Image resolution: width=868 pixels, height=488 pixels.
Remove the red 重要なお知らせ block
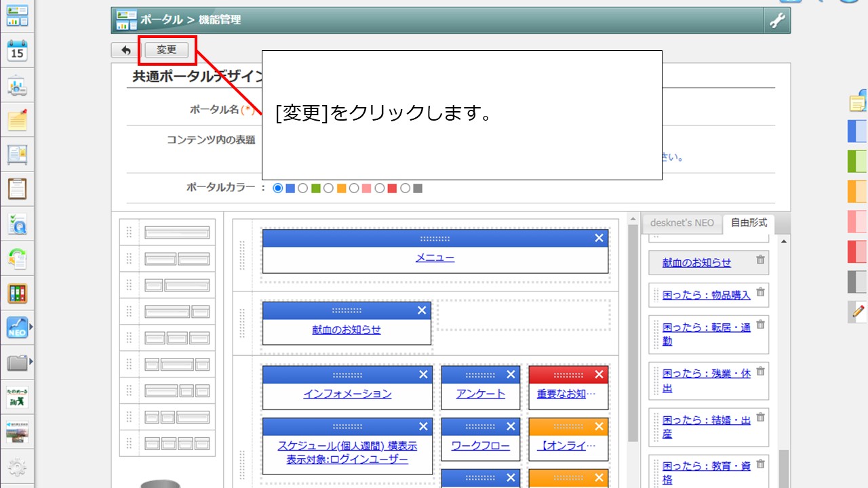[x=599, y=374]
